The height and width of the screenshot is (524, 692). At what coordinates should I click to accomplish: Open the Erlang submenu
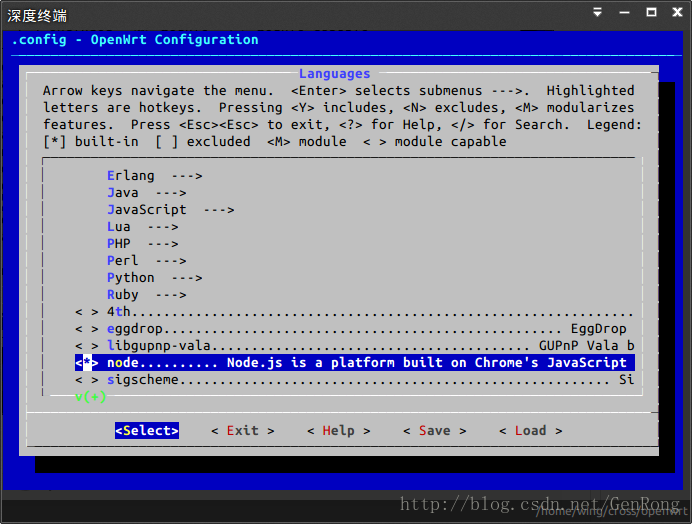[x=154, y=176]
